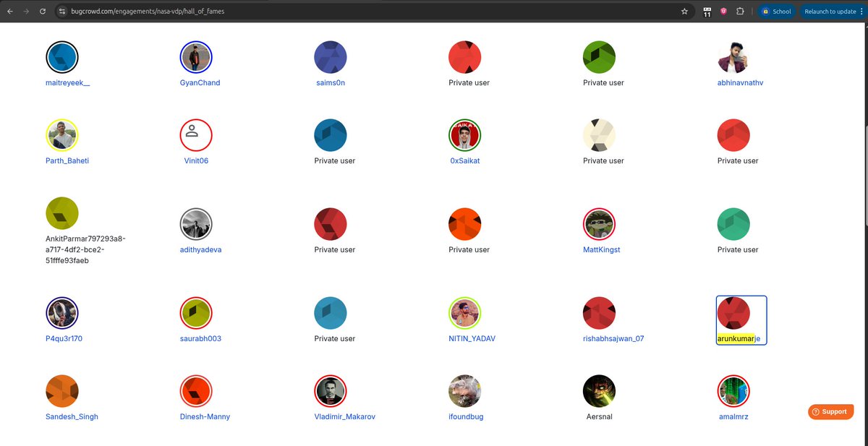Click amalmrz's green avatar
This screenshot has height=446, width=868.
click(x=733, y=391)
